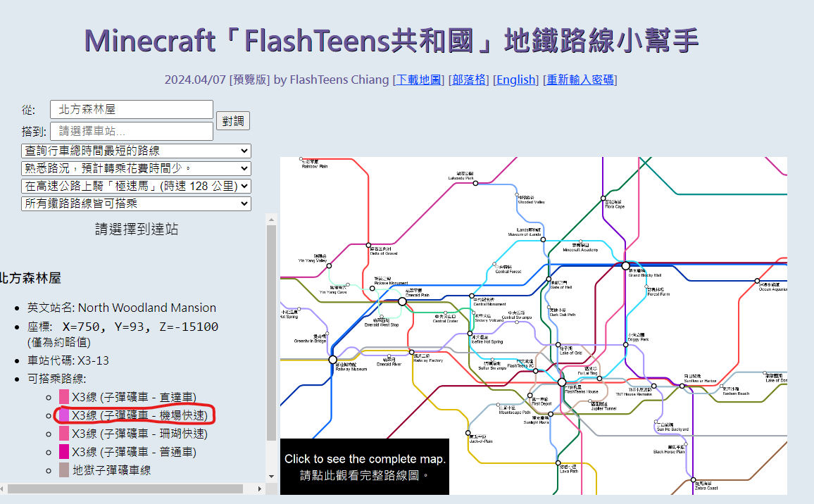Click the horizontal scrollbar left arrow
Screen dimensions: 814x504
tap(3, 489)
